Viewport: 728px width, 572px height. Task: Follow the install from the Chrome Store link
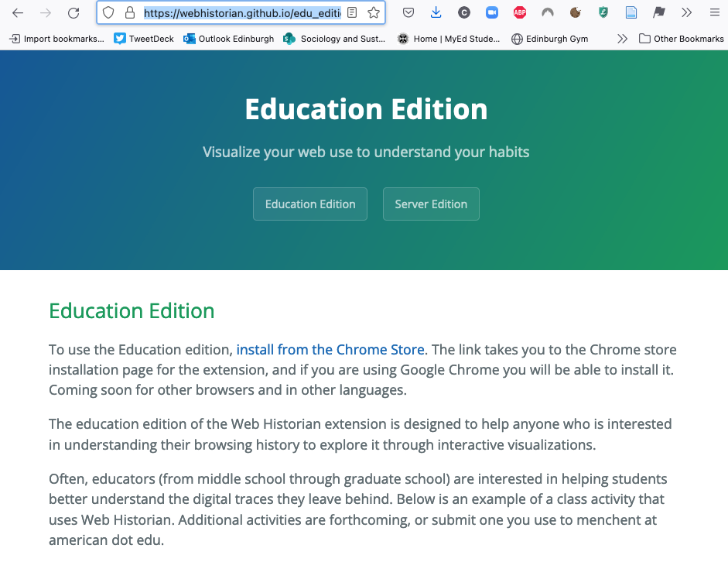coord(330,349)
